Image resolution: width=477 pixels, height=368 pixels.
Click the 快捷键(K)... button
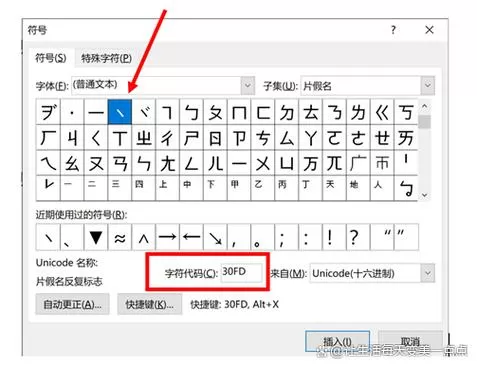[150, 304]
